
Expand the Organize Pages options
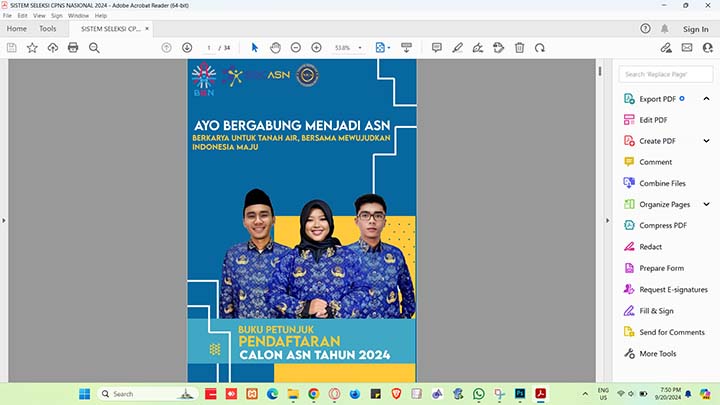click(707, 204)
